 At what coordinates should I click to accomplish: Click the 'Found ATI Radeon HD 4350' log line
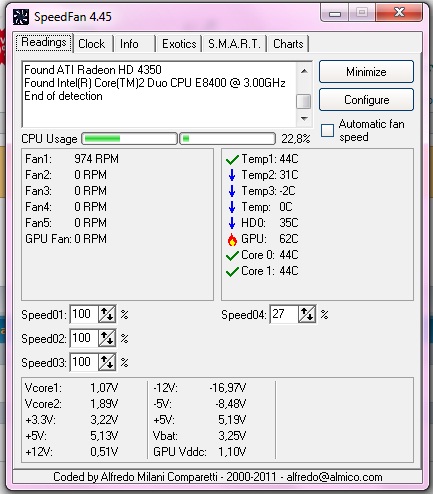click(93, 70)
